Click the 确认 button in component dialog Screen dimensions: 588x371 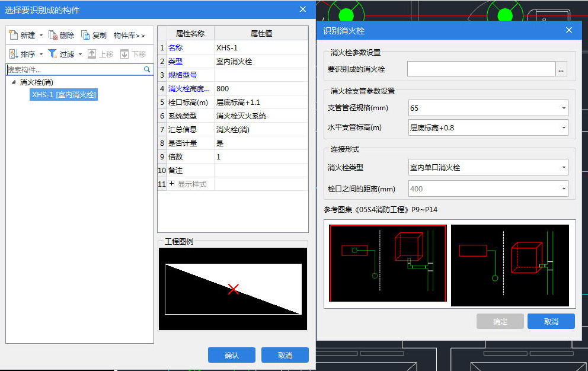(231, 355)
